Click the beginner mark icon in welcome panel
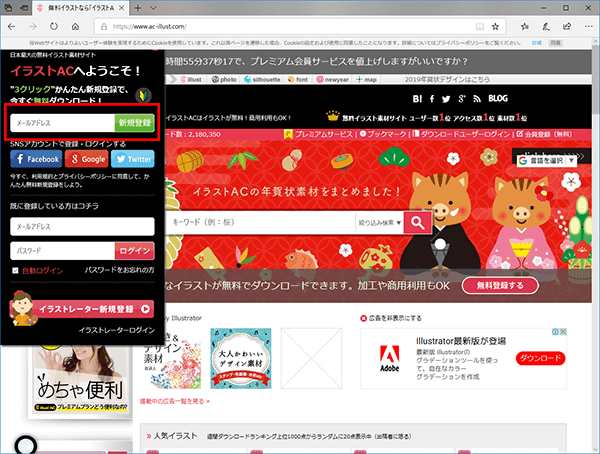 point(145,95)
